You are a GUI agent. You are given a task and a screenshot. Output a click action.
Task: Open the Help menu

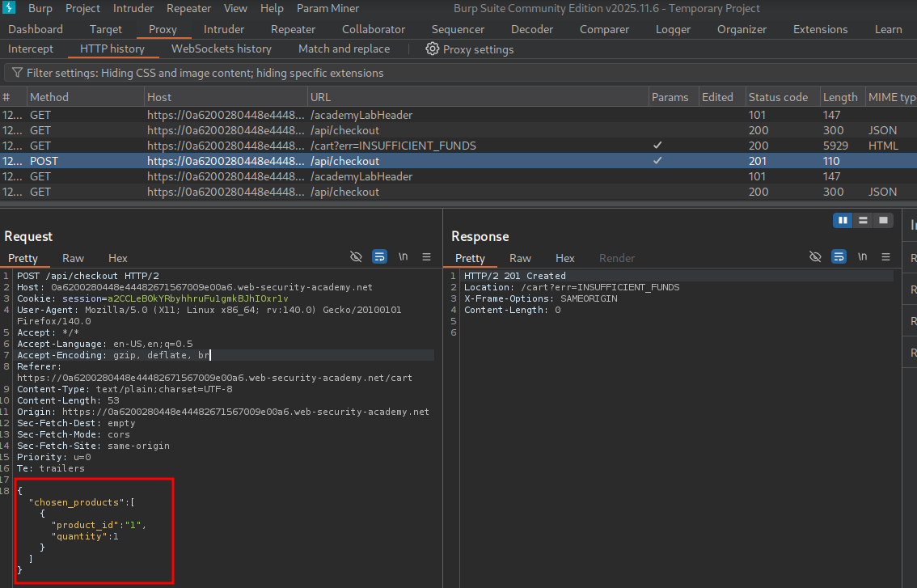[x=272, y=8]
